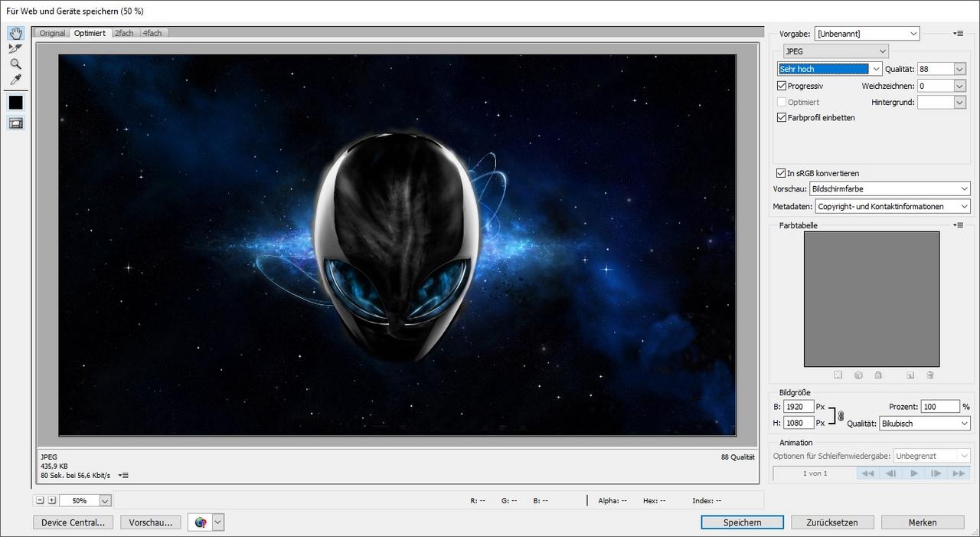This screenshot has width=980, height=537.
Task: Click the 435,9 KB file size text
Action: point(54,466)
